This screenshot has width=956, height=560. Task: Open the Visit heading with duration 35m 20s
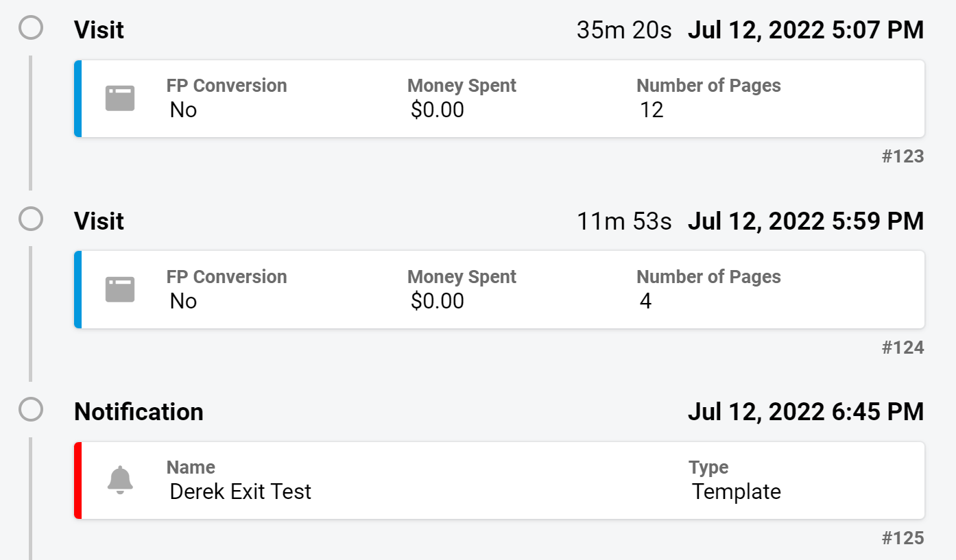tap(99, 30)
